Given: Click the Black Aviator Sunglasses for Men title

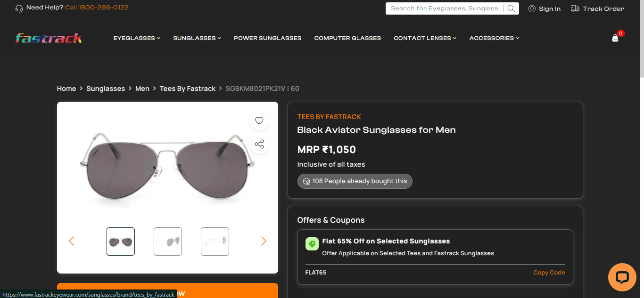Looking at the screenshot, I should click(x=376, y=130).
